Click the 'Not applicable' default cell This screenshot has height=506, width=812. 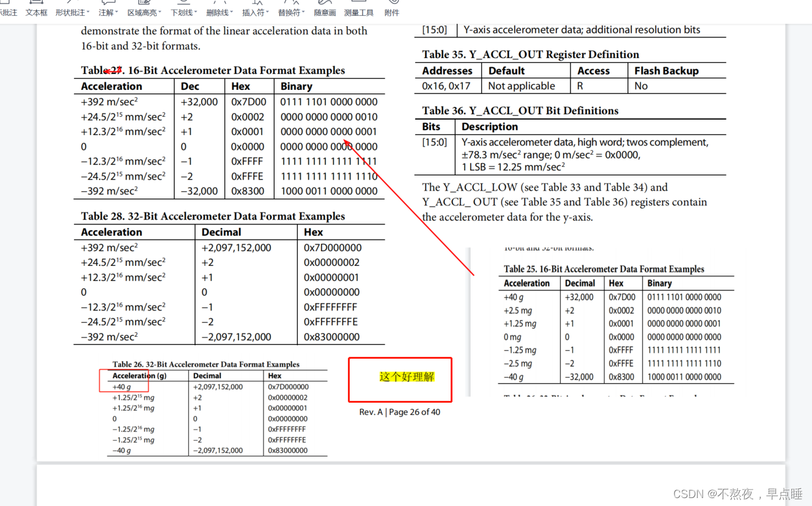click(x=522, y=86)
